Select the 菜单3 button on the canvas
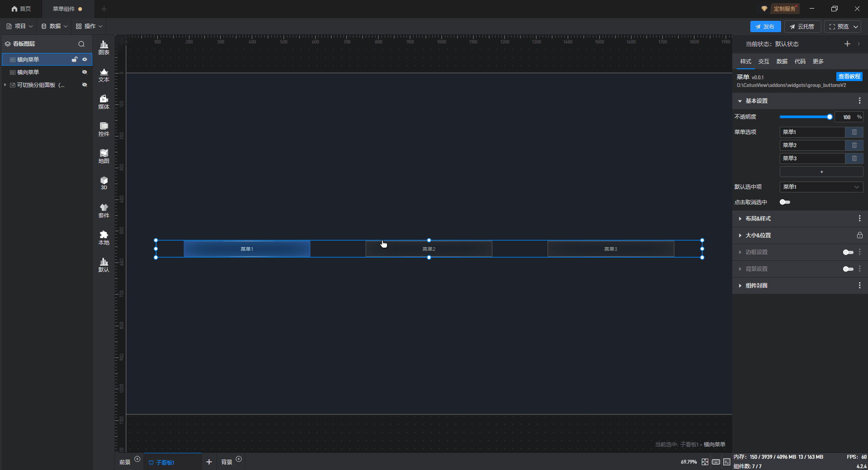 click(610, 249)
